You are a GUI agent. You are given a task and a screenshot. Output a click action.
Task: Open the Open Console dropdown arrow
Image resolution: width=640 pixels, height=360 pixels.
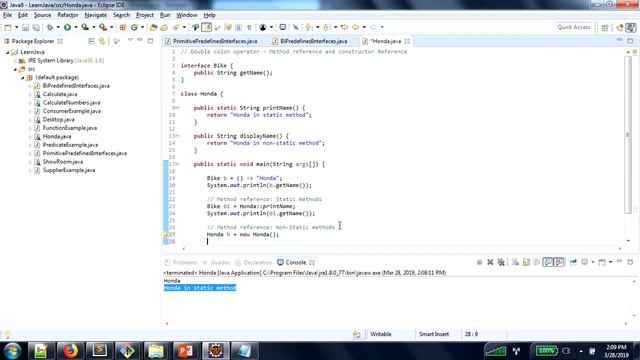click(x=611, y=262)
